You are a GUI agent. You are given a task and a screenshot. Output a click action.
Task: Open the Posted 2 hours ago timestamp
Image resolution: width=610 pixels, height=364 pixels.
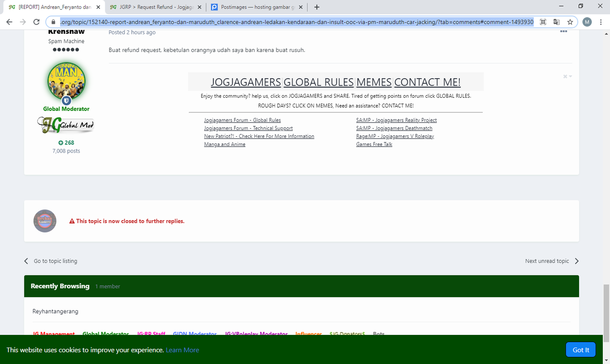pyautogui.click(x=132, y=32)
